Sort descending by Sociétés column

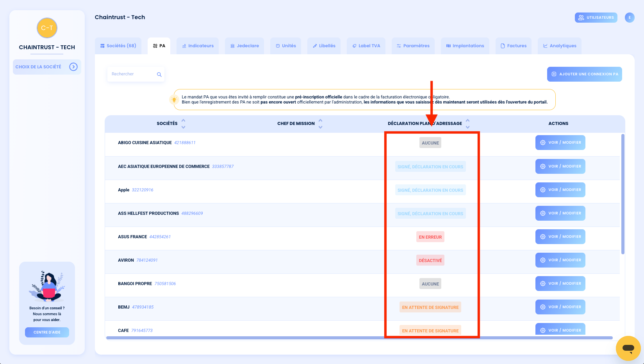click(184, 127)
